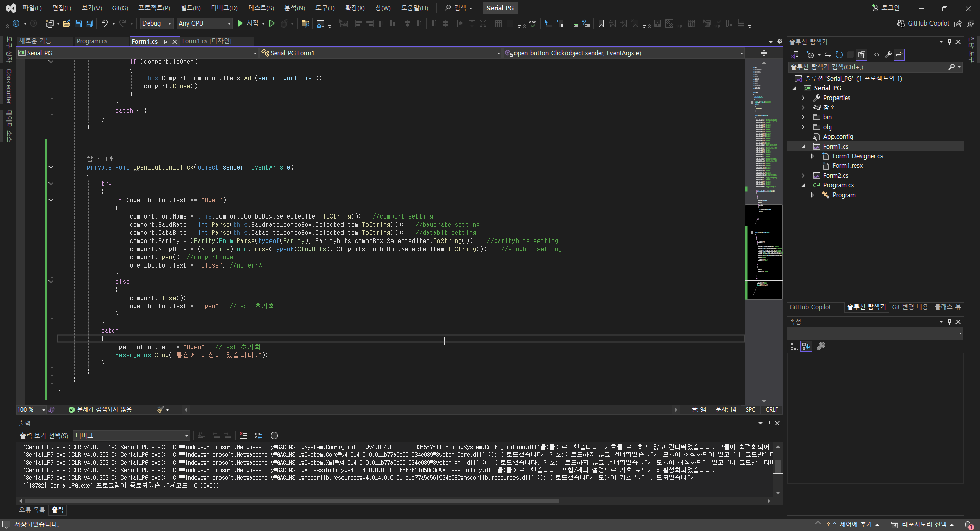Click the share icon beside GitHub Copilot

[x=958, y=23]
